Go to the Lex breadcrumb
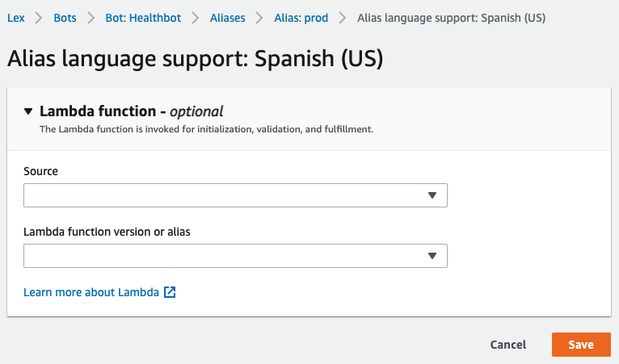The height and width of the screenshot is (364, 619). [15, 18]
